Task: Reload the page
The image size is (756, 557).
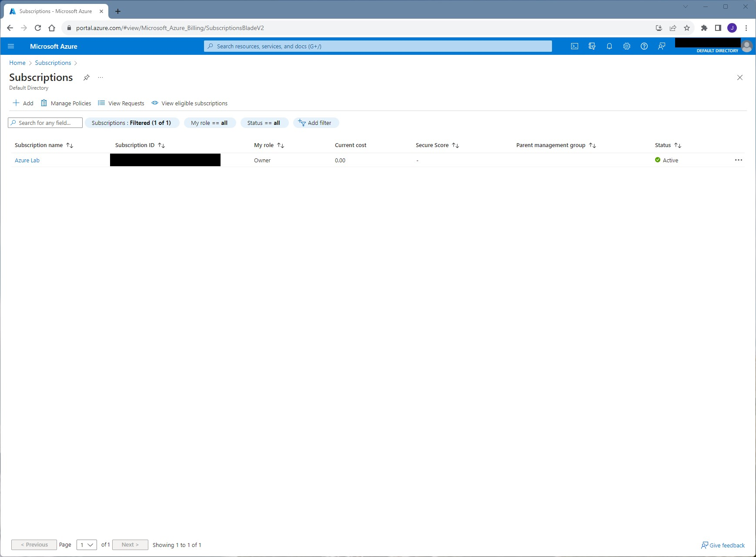Action: pyautogui.click(x=38, y=28)
